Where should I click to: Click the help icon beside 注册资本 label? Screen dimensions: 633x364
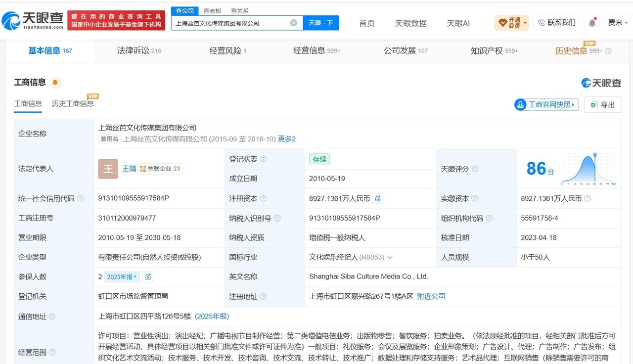click(263, 198)
